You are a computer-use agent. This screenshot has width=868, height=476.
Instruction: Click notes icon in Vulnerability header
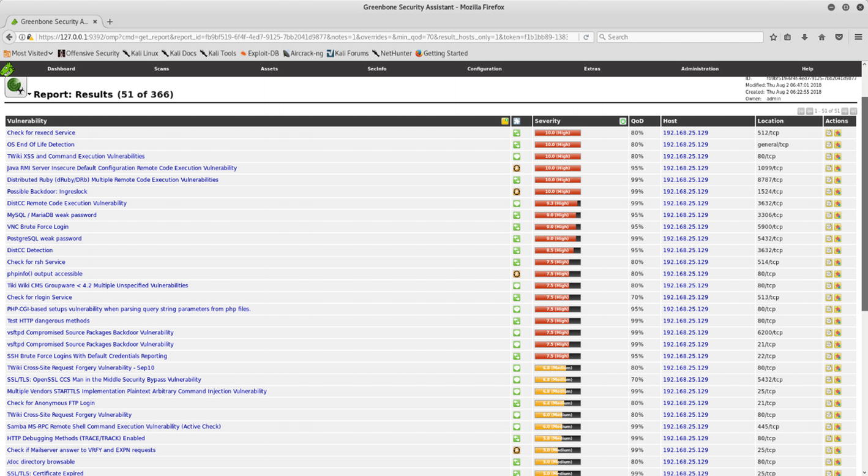(505, 121)
